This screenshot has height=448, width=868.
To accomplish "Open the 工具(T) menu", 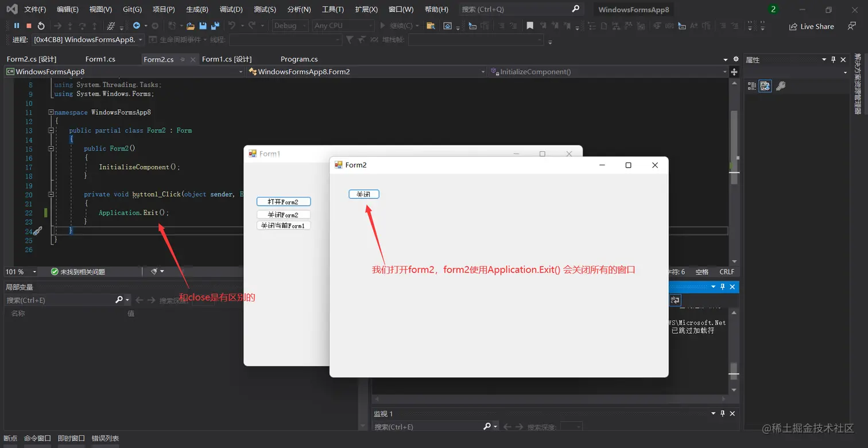I will click(x=333, y=9).
